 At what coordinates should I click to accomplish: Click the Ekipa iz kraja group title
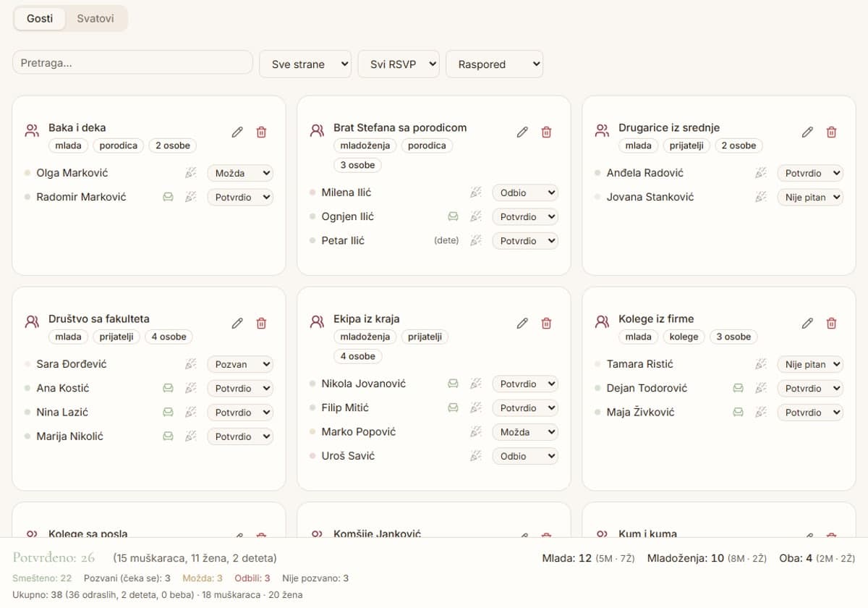(x=366, y=318)
